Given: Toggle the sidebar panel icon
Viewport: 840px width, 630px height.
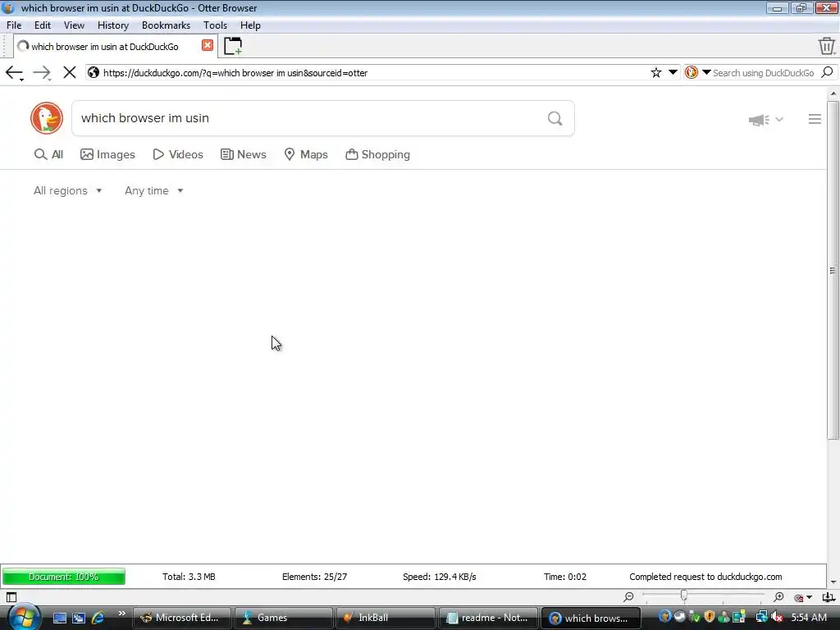Looking at the screenshot, I should (11, 597).
